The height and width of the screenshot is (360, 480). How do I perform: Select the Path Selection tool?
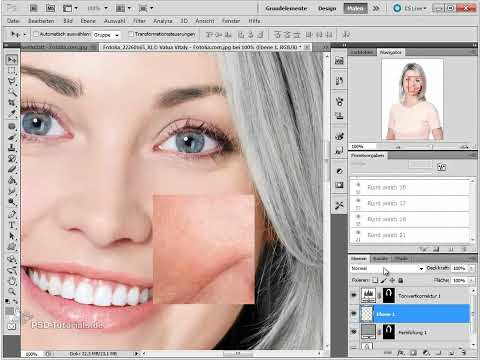(x=12, y=236)
